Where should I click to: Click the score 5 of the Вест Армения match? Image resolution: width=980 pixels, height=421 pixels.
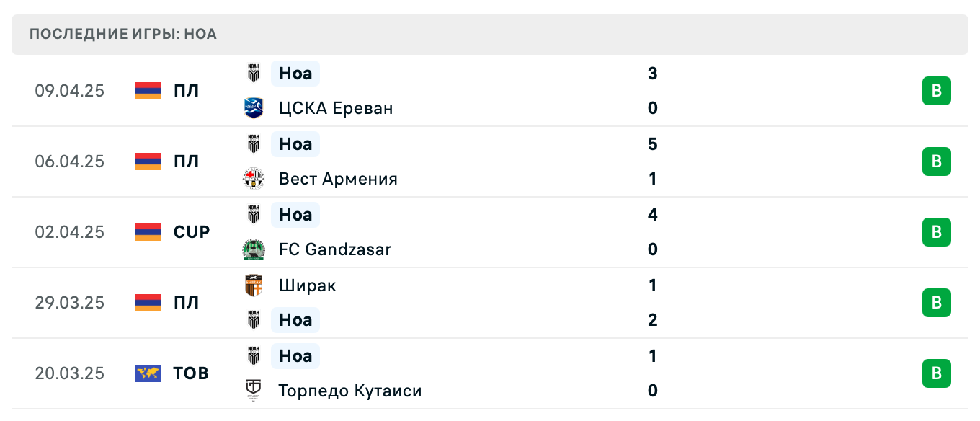coord(652,143)
